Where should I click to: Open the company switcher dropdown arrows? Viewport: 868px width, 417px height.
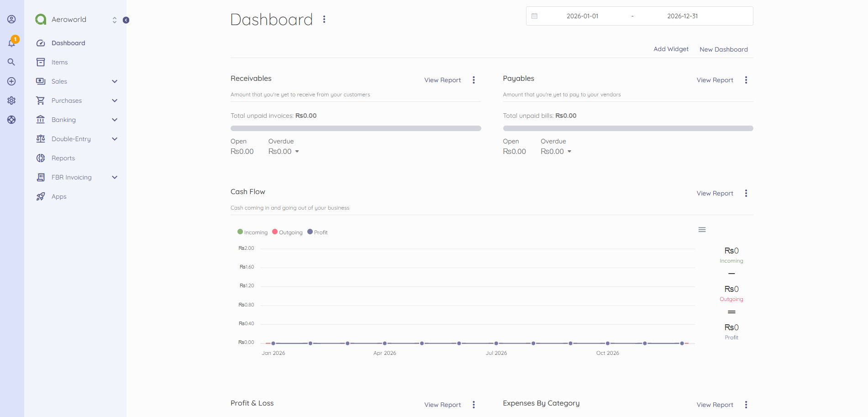[x=115, y=20]
